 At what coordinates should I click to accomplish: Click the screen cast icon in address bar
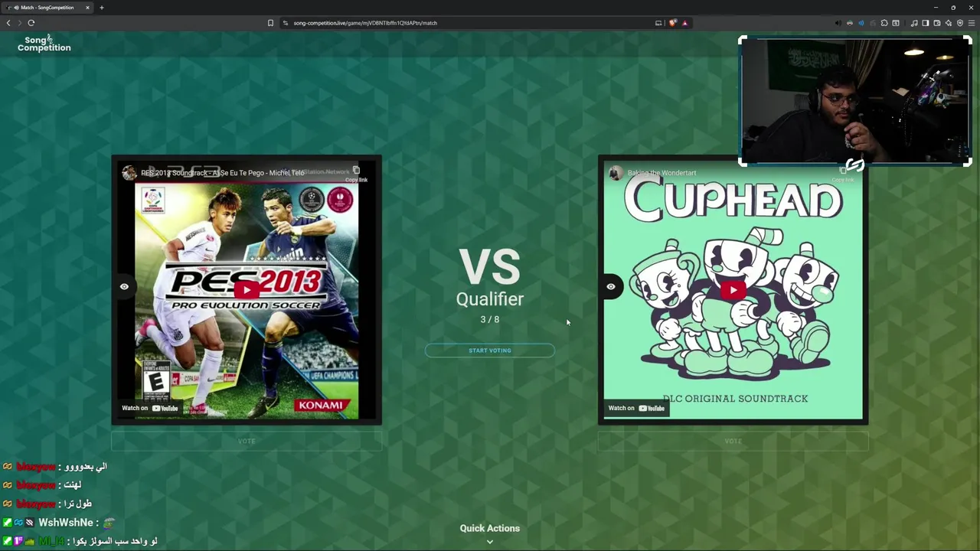coord(658,23)
